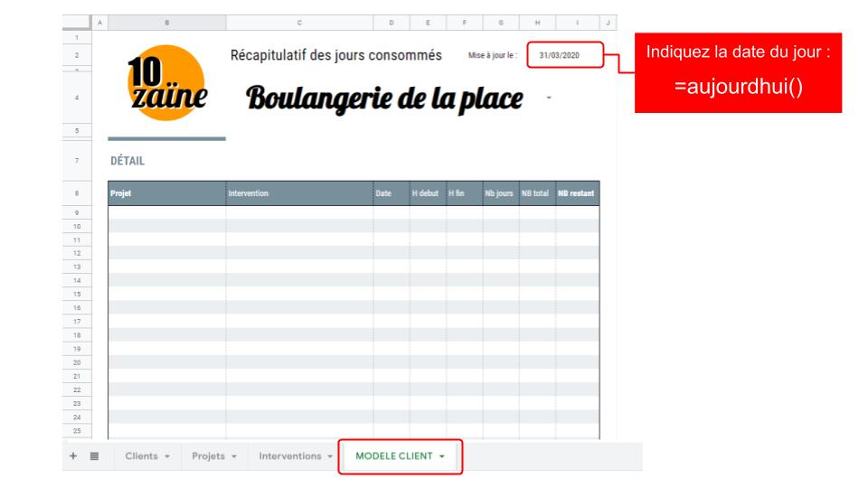Viewport: 868px width, 488px height.
Task: Open the all sheets list icon
Action: coord(95,455)
